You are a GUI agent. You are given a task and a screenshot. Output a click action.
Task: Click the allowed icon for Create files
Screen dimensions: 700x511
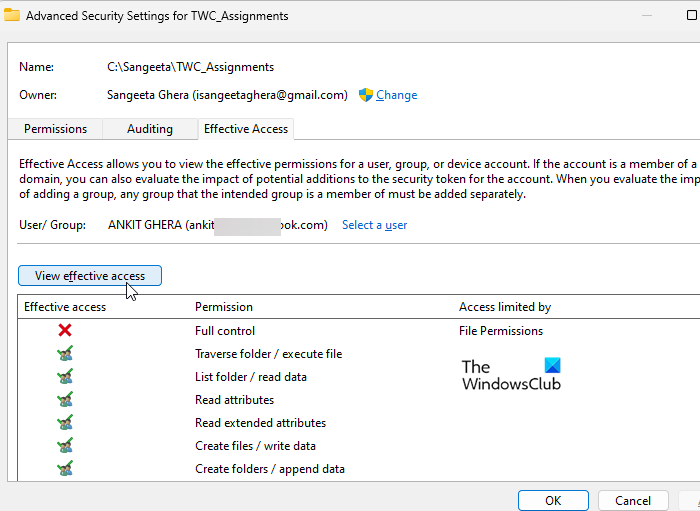tap(65, 446)
